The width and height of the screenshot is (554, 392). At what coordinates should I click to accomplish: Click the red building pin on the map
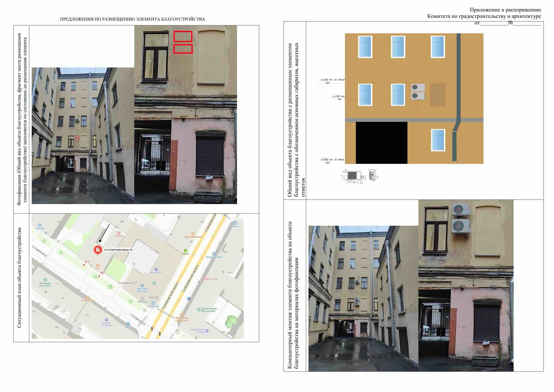98,250
